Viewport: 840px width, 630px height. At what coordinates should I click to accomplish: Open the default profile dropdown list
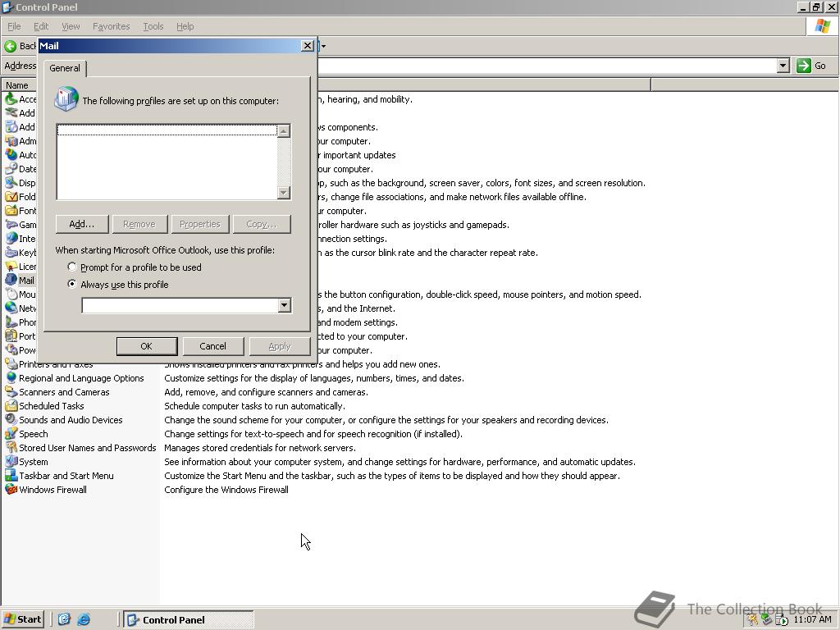(285, 305)
